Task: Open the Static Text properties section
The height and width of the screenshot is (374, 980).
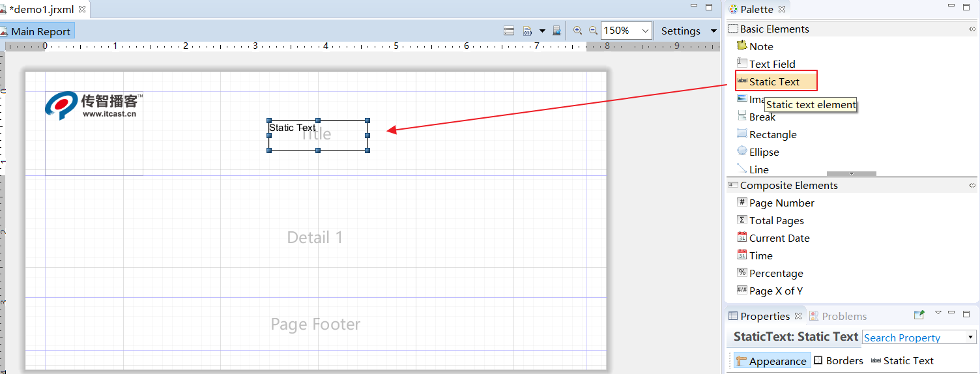Action: click(902, 361)
